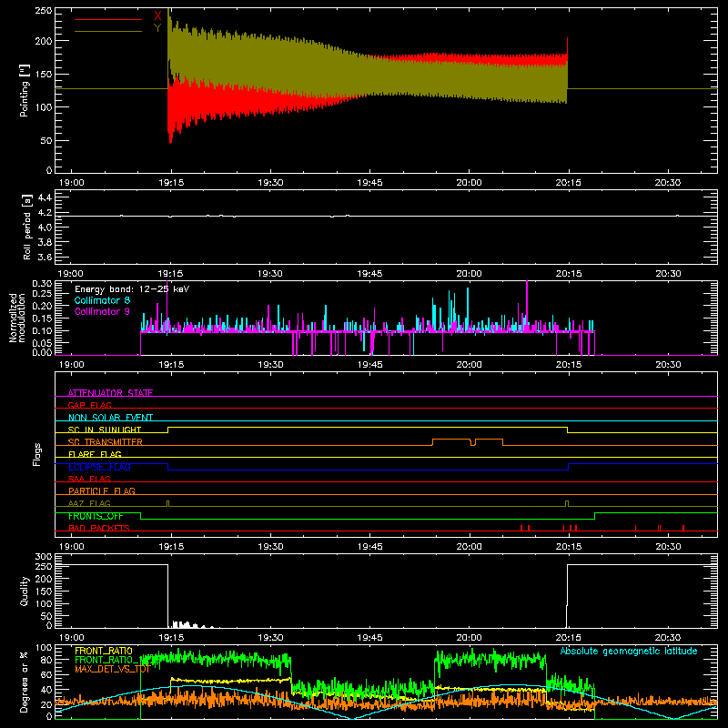Click the BAD_PACKETS label
Image resolution: width=728 pixels, height=728 pixels.
tap(99, 528)
